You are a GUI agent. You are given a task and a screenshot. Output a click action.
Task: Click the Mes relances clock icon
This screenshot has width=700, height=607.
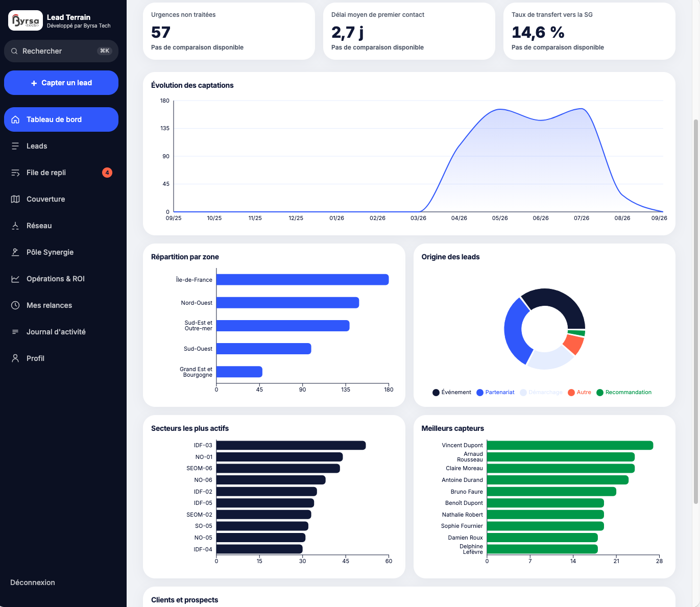click(15, 305)
